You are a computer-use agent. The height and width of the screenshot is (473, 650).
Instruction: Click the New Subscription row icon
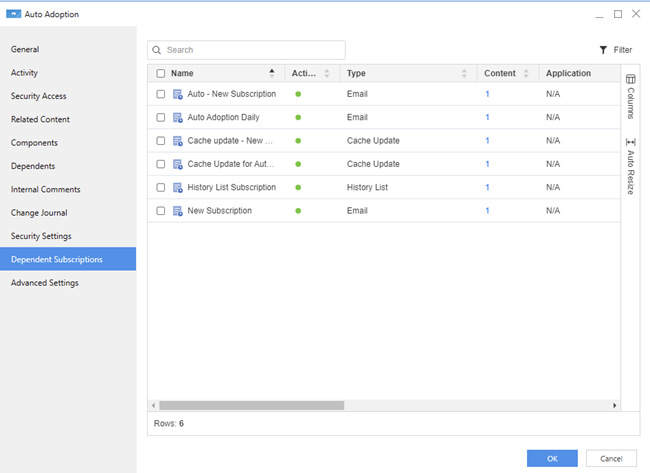point(177,211)
